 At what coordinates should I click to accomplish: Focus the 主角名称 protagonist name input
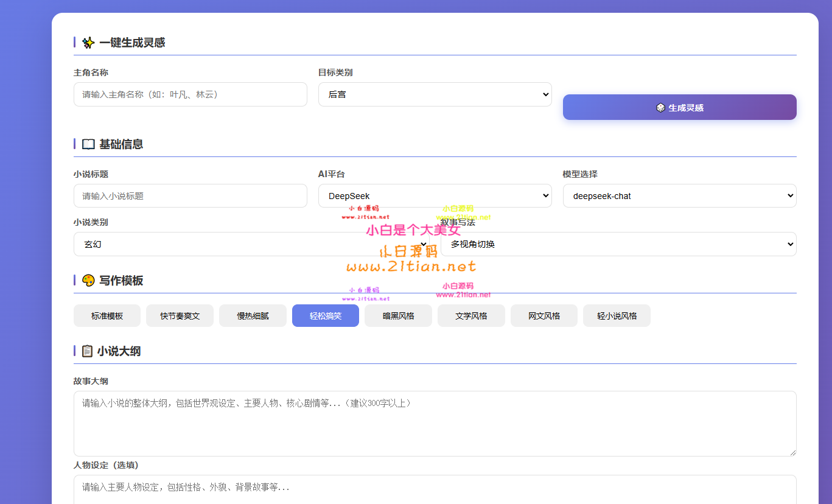click(191, 94)
